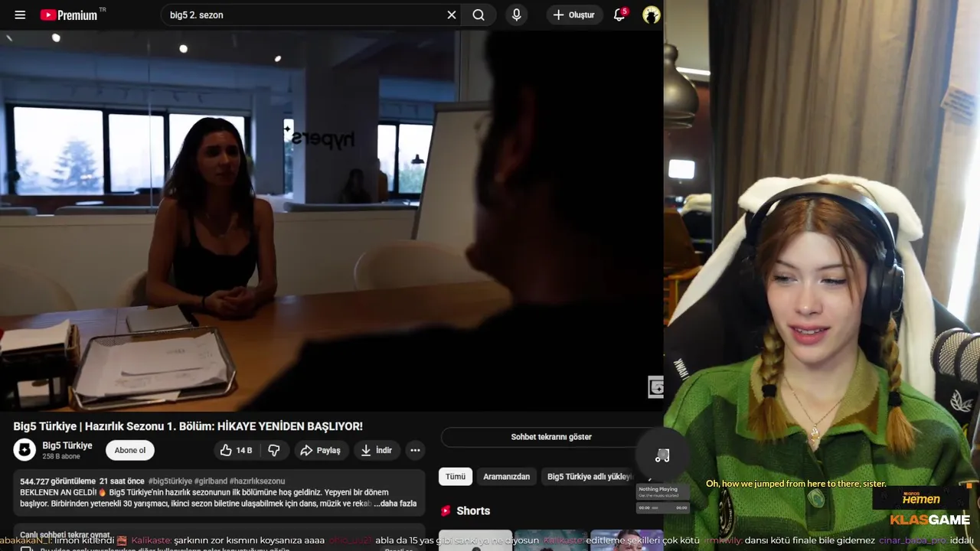The image size is (980, 551).
Task: Open the first Shorts thumbnail
Action: click(x=475, y=540)
